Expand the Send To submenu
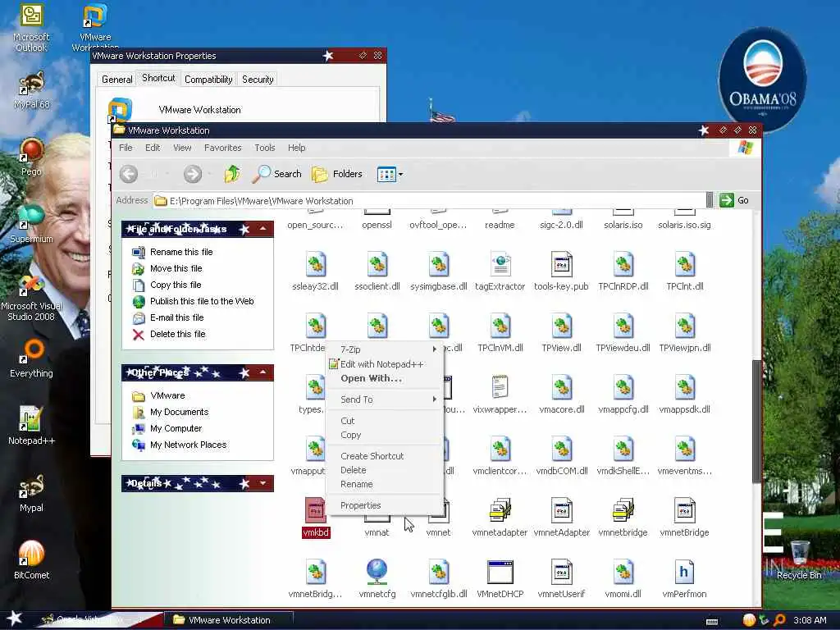Viewport: 840px width, 630px height. click(385, 399)
